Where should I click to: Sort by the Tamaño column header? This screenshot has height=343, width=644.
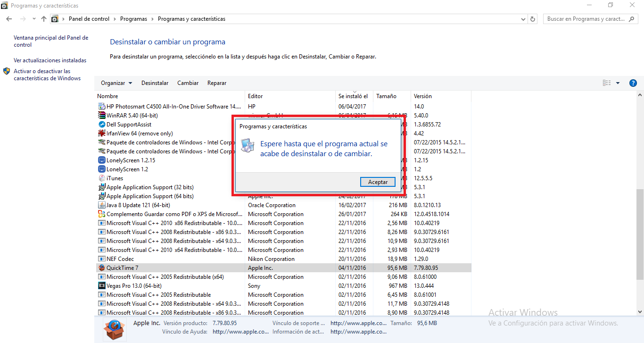pos(392,96)
